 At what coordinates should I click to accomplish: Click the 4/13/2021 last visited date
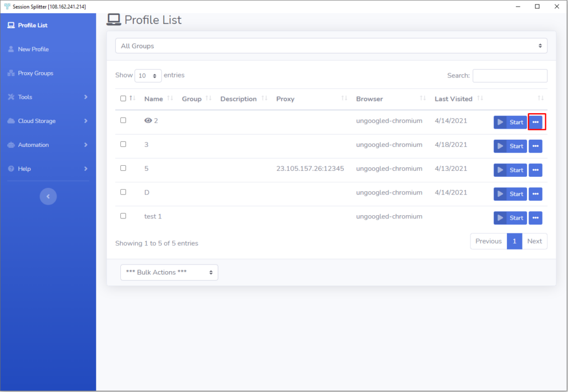click(x=451, y=169)
